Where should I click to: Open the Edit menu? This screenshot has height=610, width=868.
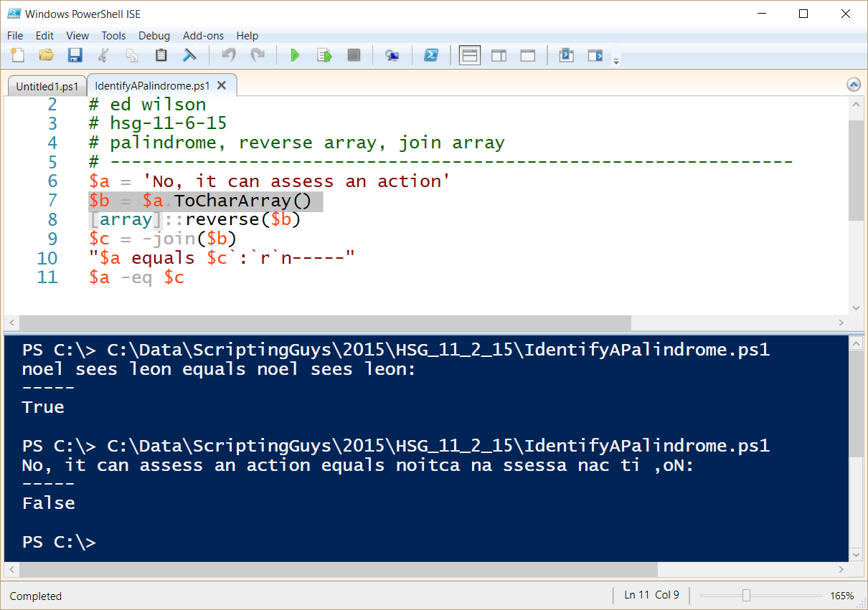[44, 35]
